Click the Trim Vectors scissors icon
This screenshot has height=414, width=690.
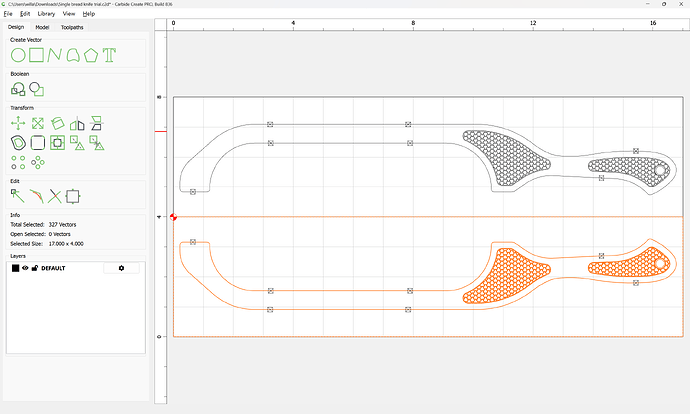(55, 196)
